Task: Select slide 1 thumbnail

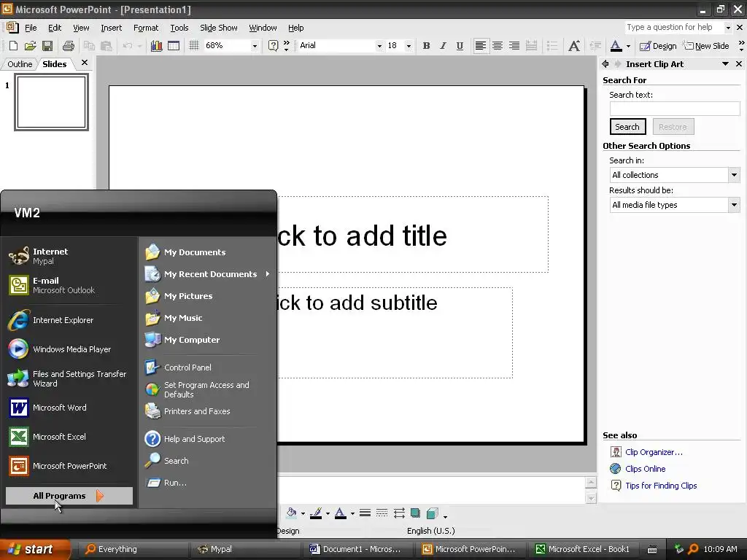Action: pyautogui.click(x=52, y=102)
